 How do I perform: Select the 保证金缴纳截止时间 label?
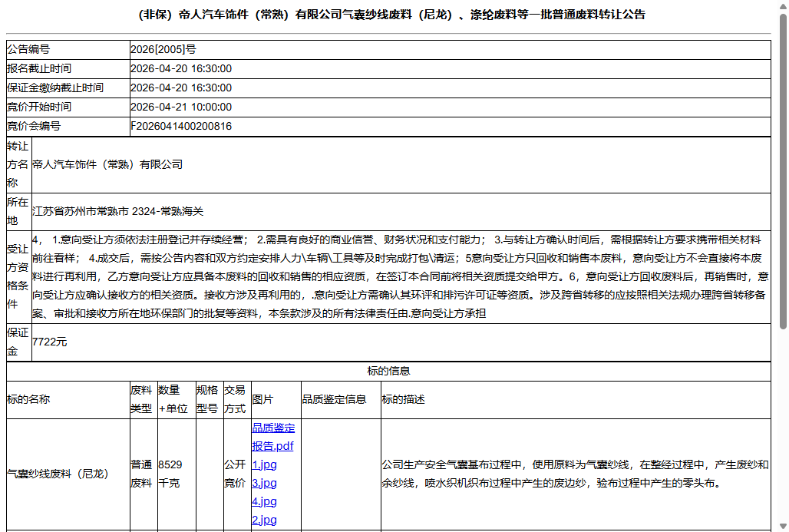coord(55,88)
